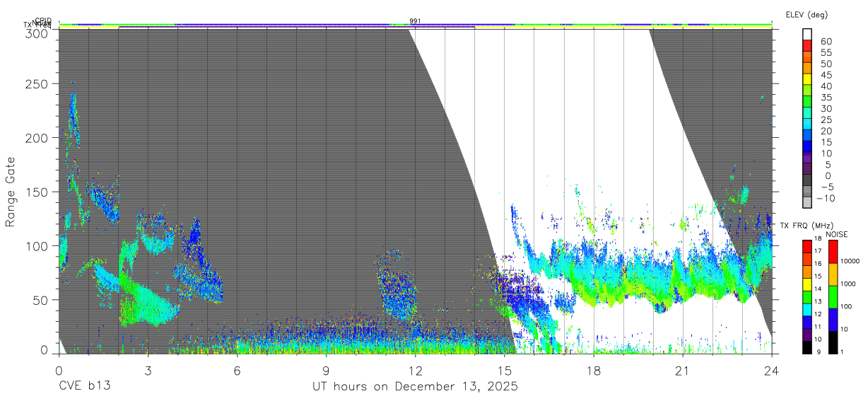
Task: Click the '1000' NOISE scale label
Action: 848,284
